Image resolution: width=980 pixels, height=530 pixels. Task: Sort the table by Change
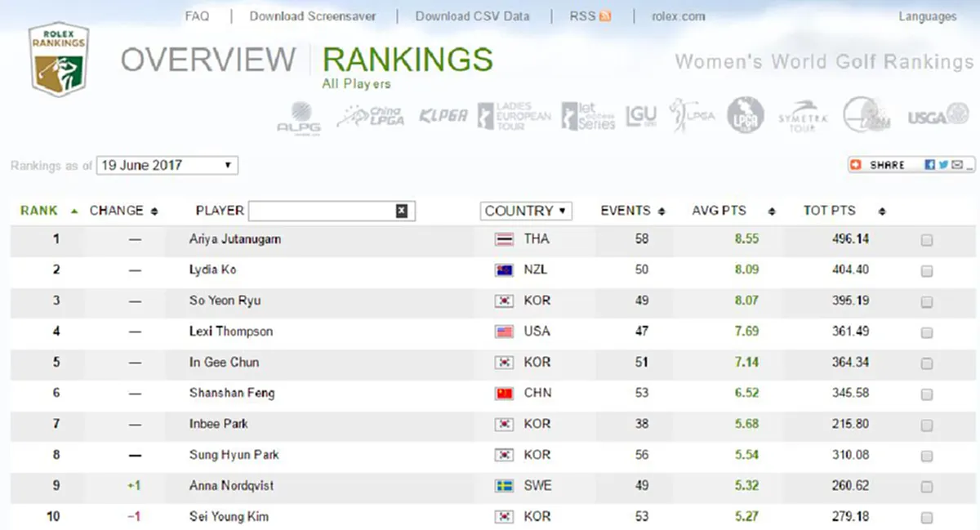pyautogui.click(x=124, y=211)
